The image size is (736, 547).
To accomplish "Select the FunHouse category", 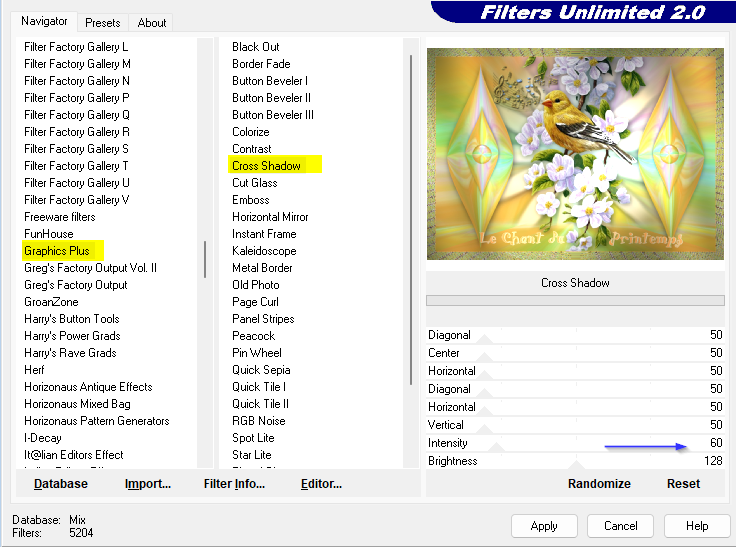I will click(49, 234).
